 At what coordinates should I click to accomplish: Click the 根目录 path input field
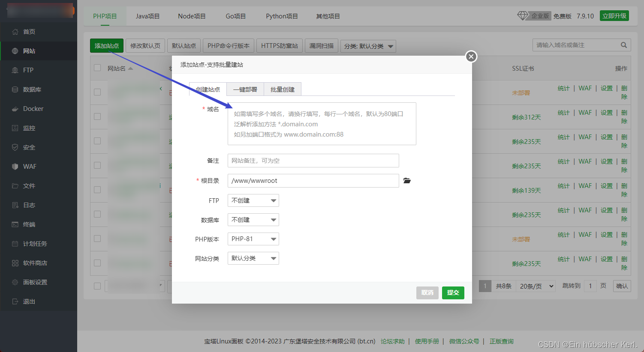[313, 181]
